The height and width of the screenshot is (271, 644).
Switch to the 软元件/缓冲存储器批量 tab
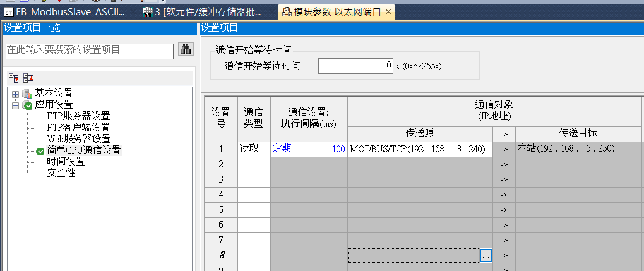207,12
